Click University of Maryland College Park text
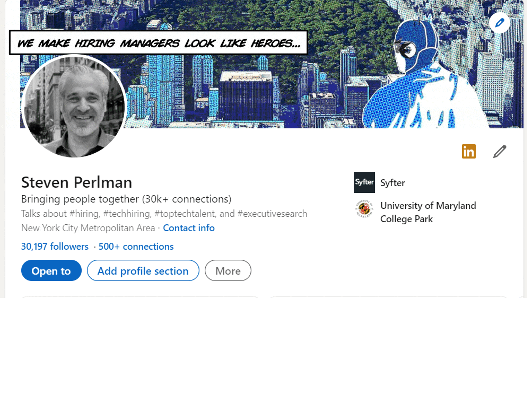Viewport: 532px width, 395px height. [x=428, y=212]
